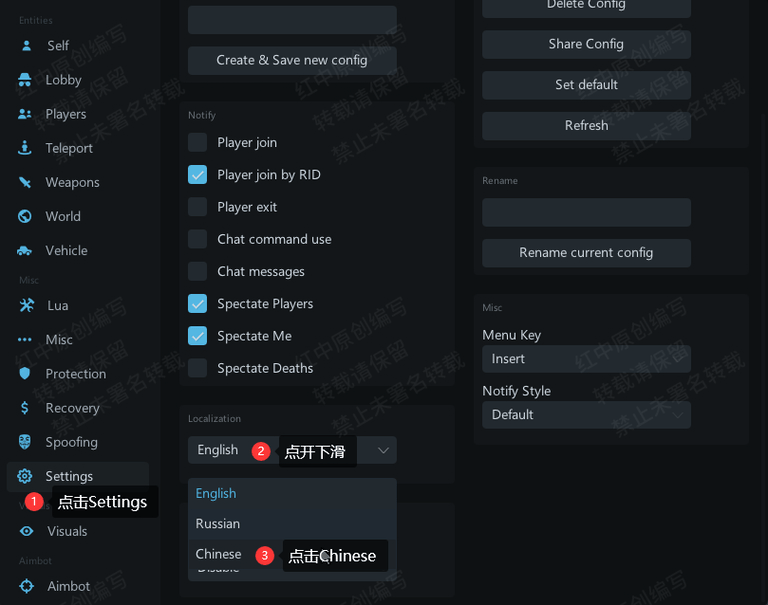Open the Aimbot crosshair icon

[x=26, y=586]
